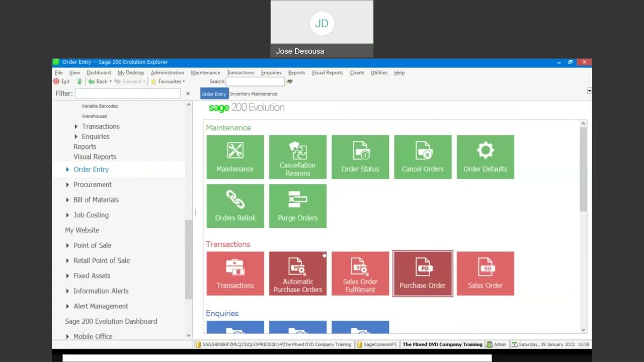Expand the Retail Point of Sale node
Viewport: 644px width, 362px height.
tap(67, 260)
